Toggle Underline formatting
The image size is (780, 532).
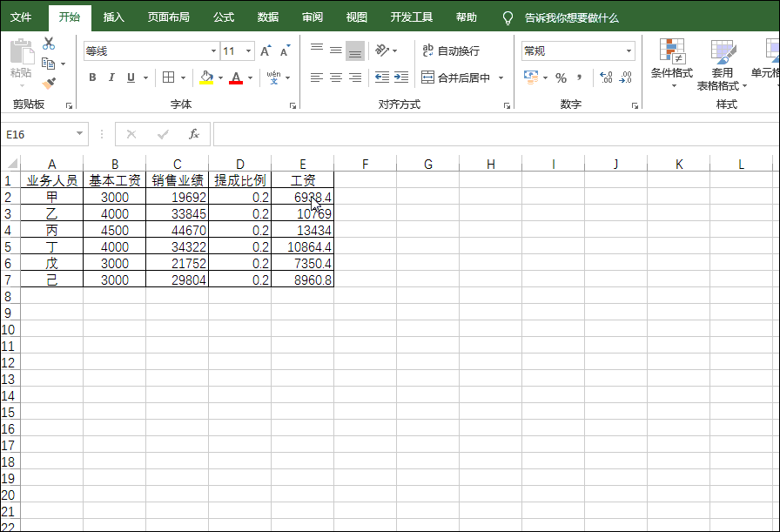pos(131,77)
